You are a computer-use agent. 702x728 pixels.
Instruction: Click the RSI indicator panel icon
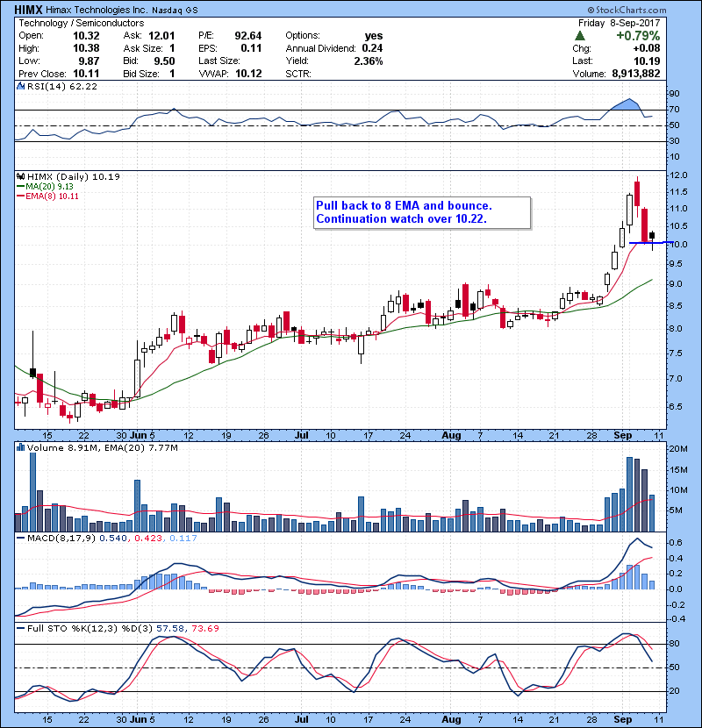pos(20,86)
